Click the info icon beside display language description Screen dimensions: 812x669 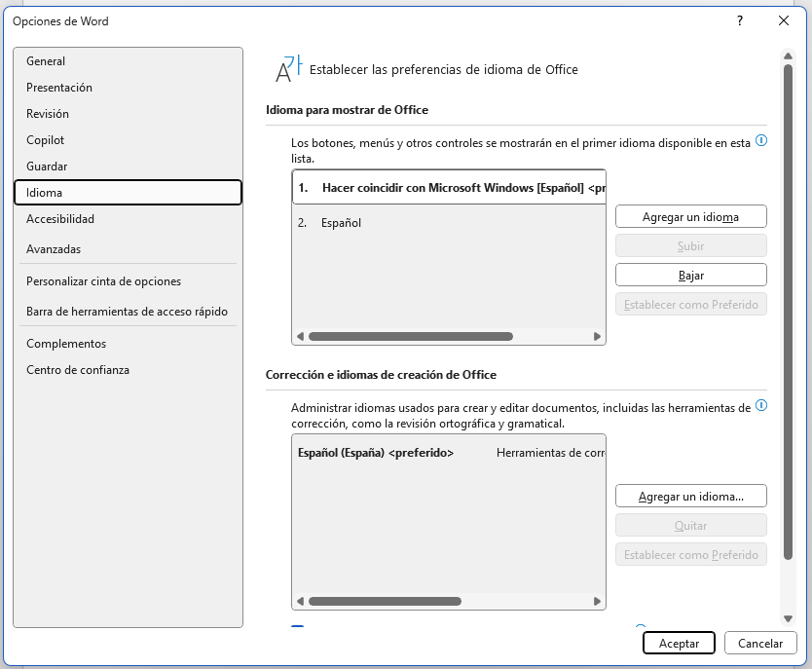[761, 140]
